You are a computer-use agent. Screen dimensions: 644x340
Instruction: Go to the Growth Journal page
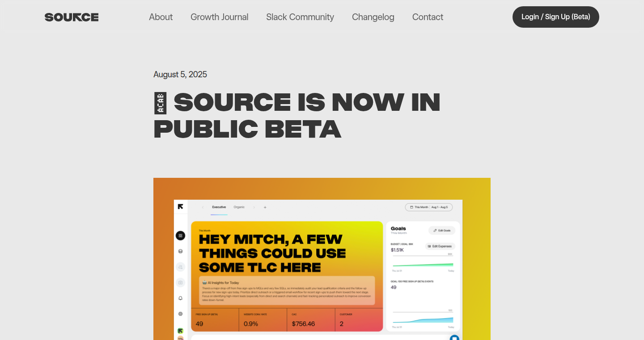pyautogui.click(x=219, y=17)
